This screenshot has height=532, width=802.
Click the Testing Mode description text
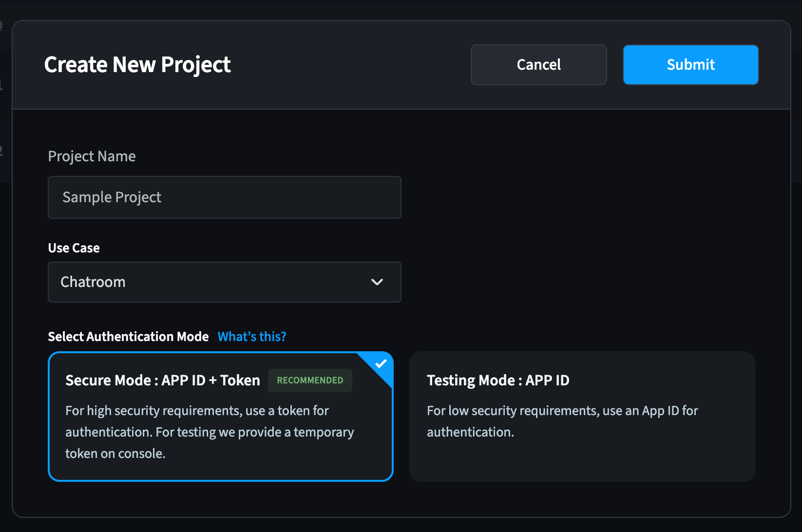(x=562, y=421)
